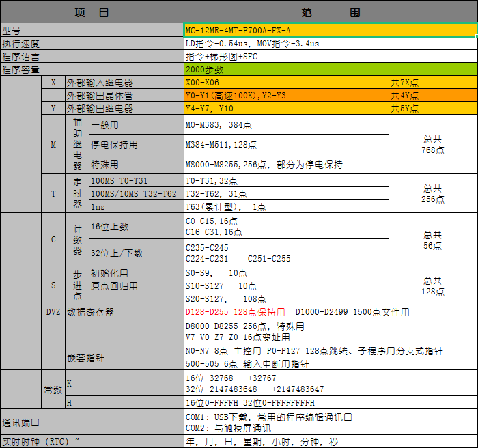Select the 嵌套指针 label cell

coord(124,357)
